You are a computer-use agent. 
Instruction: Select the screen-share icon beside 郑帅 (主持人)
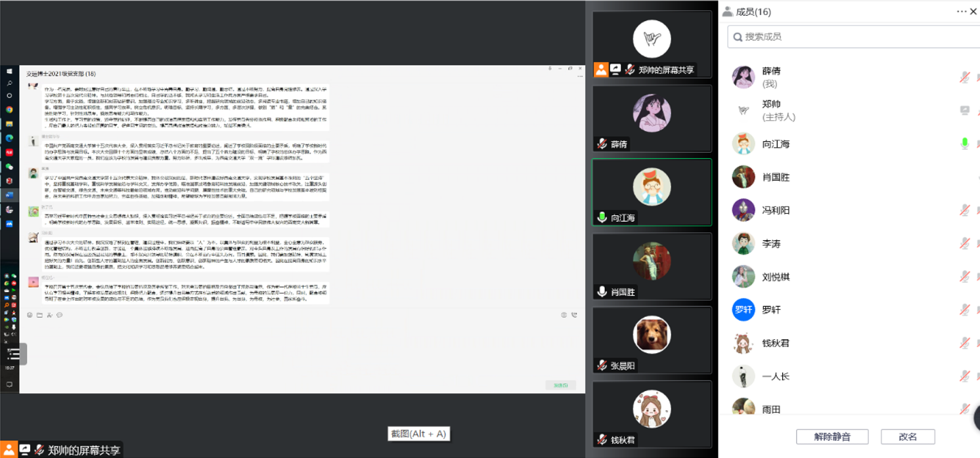pos(964,110)
